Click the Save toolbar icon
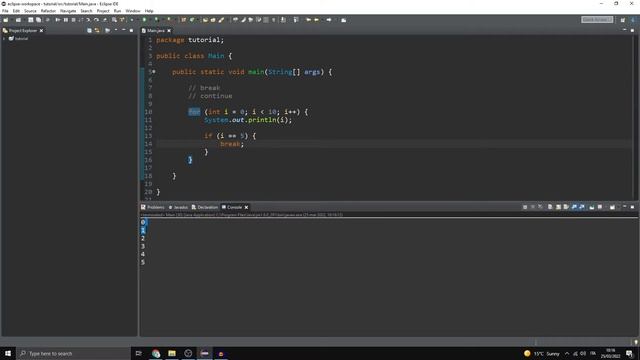Screen dimensions: 640x360 point(30,20)
